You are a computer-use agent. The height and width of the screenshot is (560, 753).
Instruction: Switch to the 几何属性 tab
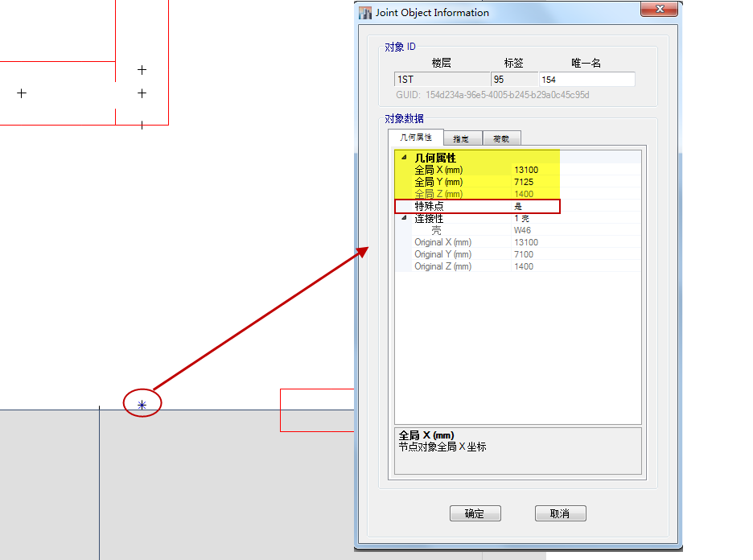pyautogui.click(x=416, y=138)
